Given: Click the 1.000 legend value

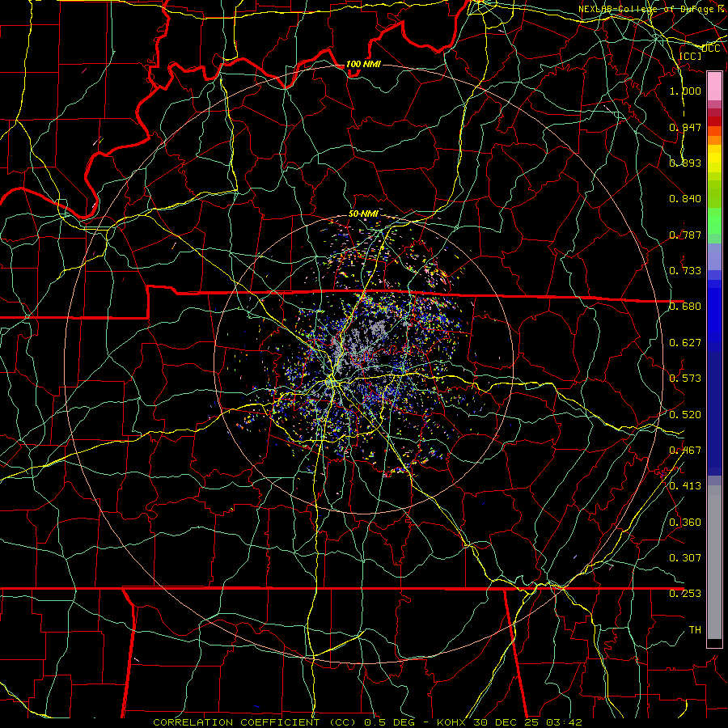Looking at the screenshot, I should coord(685,91).
